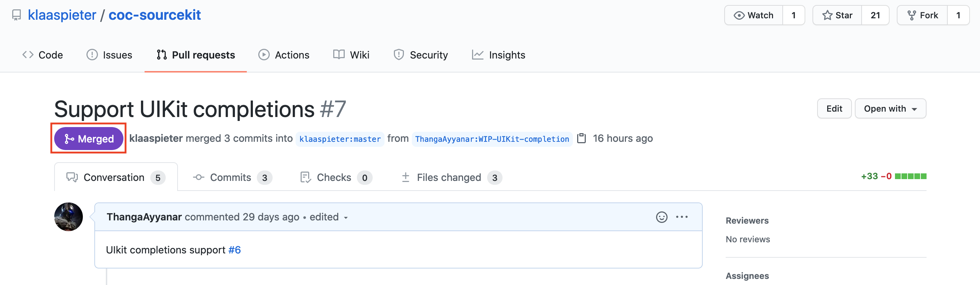
Task: Add reaction with smiley icon
Action: click(x=661, y=217)
